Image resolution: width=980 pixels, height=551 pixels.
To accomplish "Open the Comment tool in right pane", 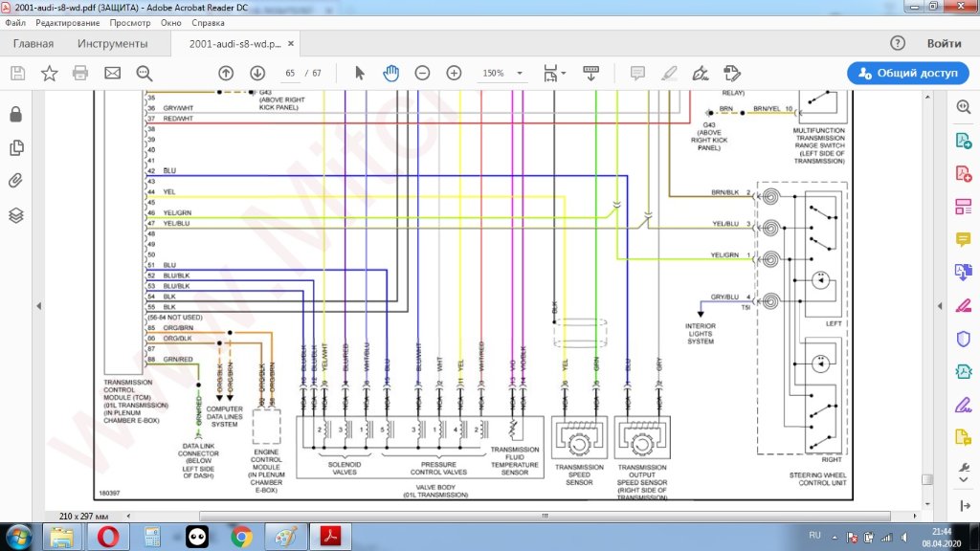I will [x=964, y=239].
